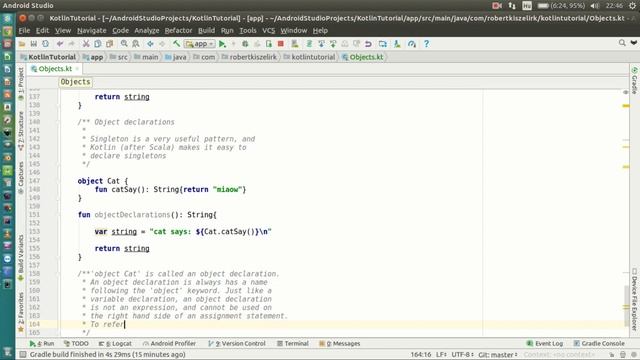Open the VCS menu
The image size is (640, 360).
tap(268, 31)
